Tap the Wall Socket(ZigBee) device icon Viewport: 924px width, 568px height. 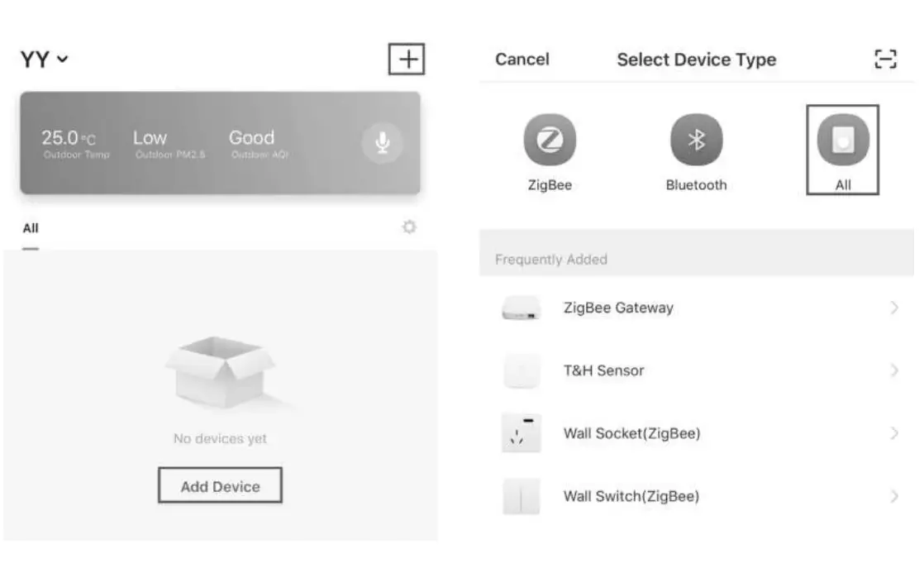519,432
